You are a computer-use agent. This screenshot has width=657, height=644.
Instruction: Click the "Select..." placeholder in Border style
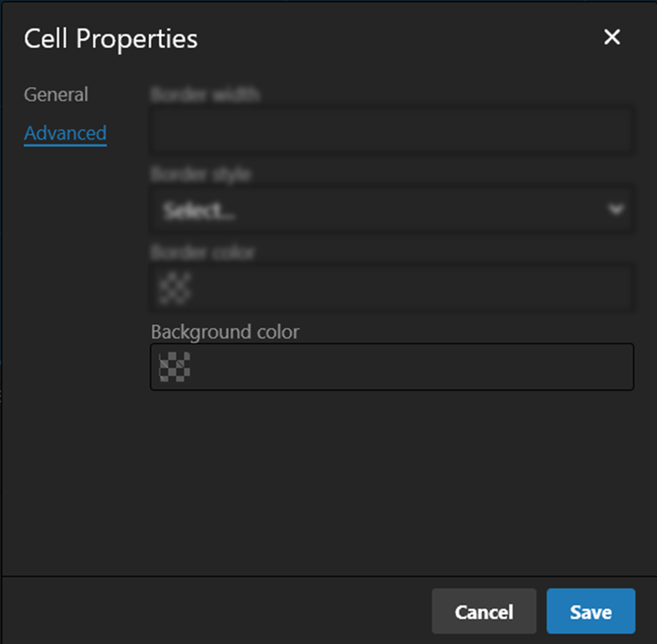[199, 210]
